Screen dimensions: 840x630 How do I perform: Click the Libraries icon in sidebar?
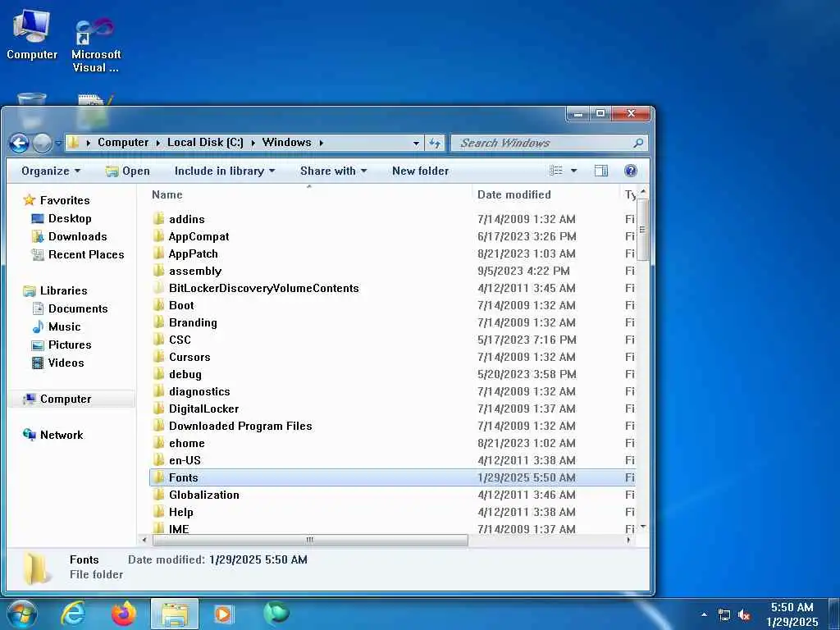pos(29,290)
